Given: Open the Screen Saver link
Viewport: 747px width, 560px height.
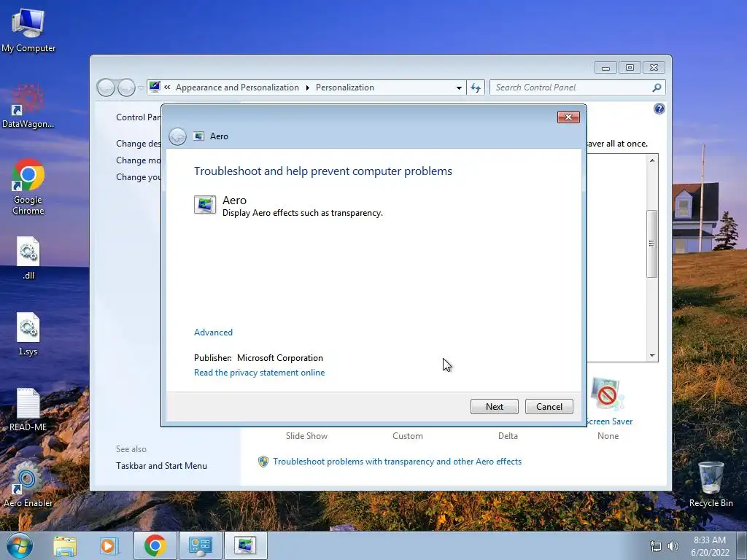Looking at the screenshot, I should coord(610,421).
